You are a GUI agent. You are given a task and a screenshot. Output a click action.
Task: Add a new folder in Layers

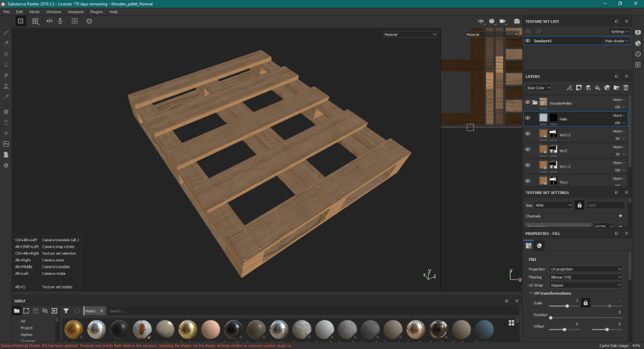pyautogui.click(x=616, y=88)
